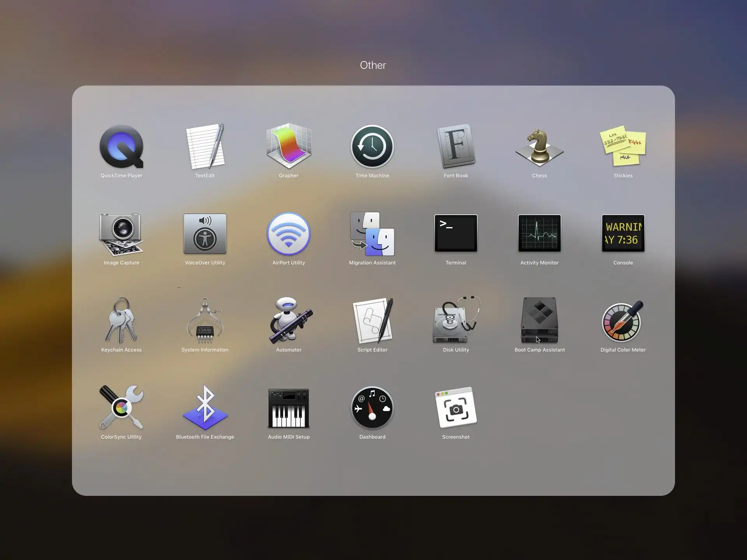Launch QuickTime Player app
Screen dimensions: 747x560
121,147
